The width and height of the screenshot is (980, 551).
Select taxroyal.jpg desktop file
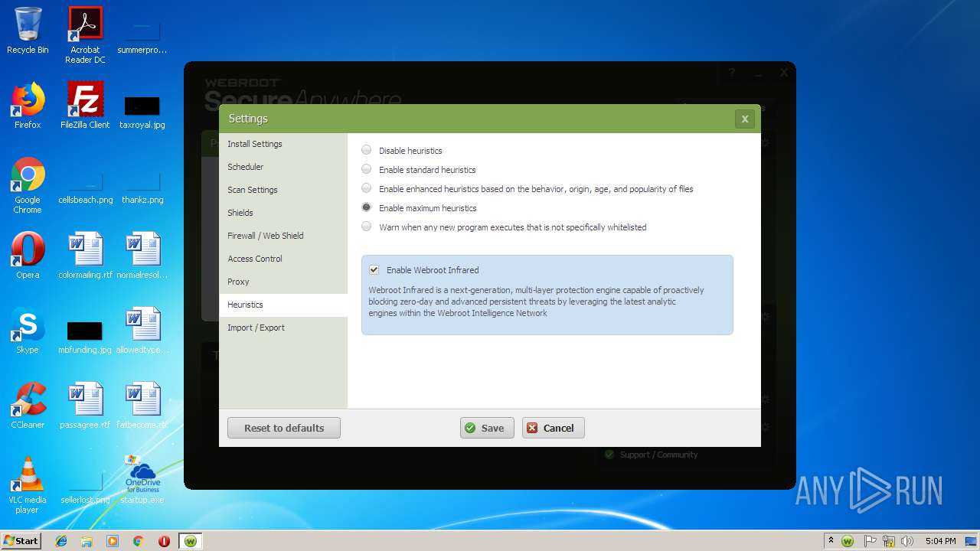coord(142,112)
